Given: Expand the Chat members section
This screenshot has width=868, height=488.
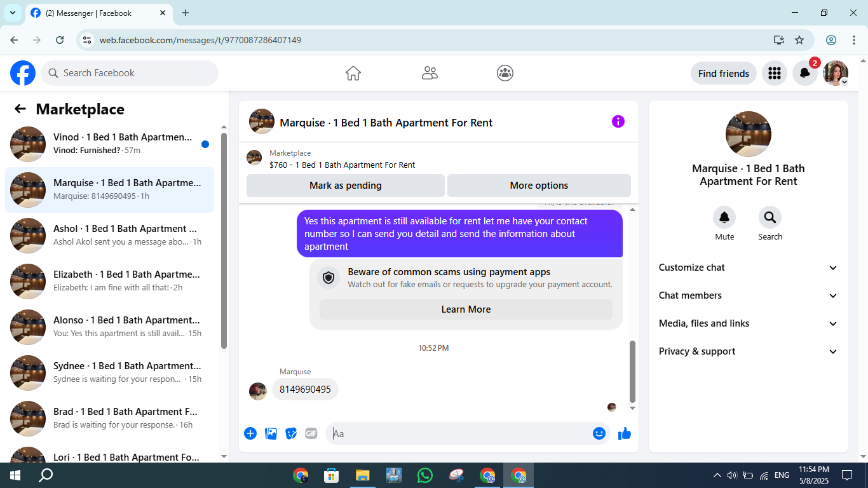Looking at the screenshot, I should click(x=749, y=295).
